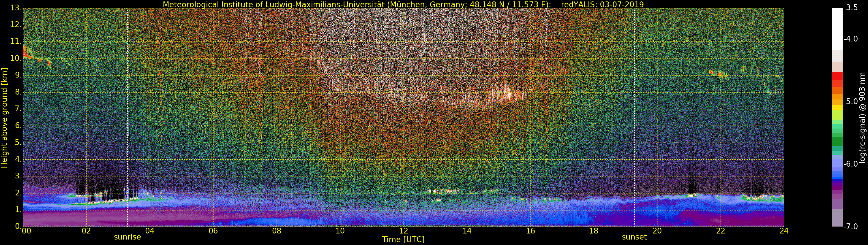868x245 pixels.
Task: Click the height axis tick label '8.'
Action: [18, 92]
